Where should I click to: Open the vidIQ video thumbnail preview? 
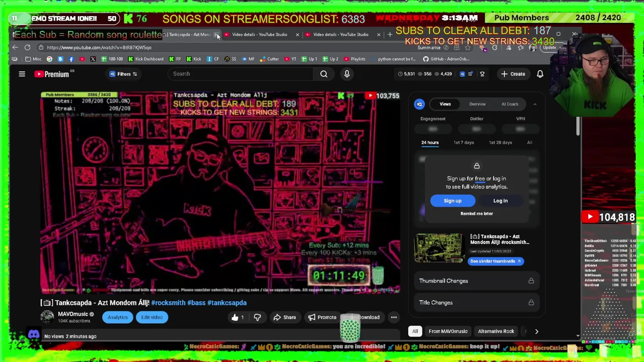(439, 248)
